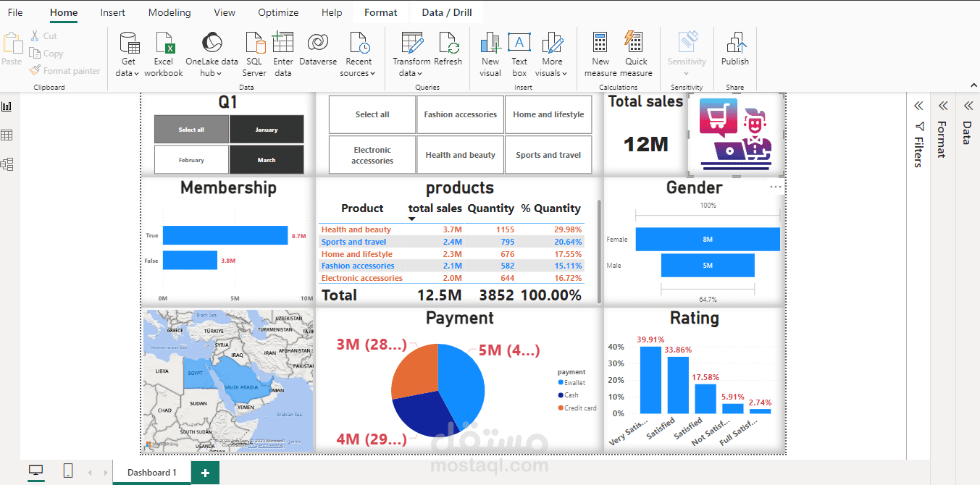Open Enter data table icon
Screen dimensions: 980x485
[283, 43]
